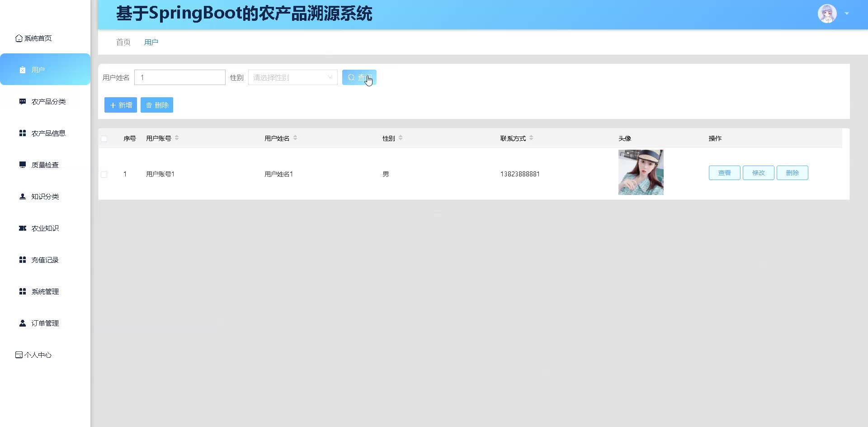
Task: Click the user avatar in the header
Action: (827, 14)
